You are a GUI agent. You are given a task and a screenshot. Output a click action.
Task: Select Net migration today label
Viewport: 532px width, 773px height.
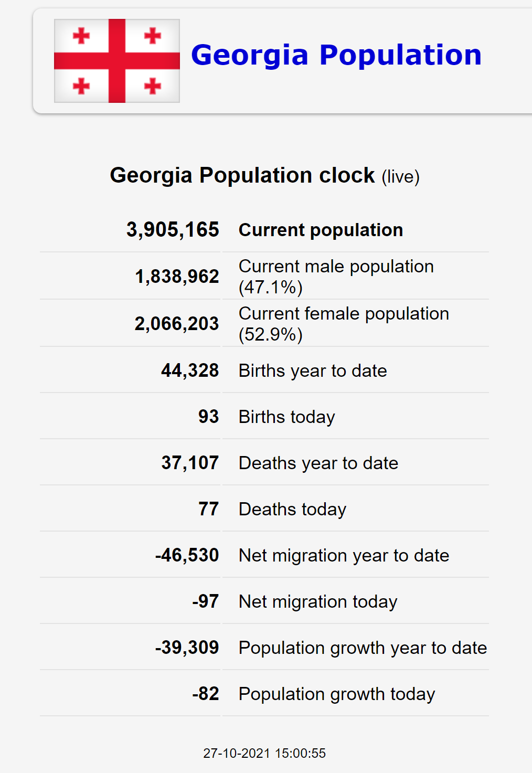pos(318,601)
